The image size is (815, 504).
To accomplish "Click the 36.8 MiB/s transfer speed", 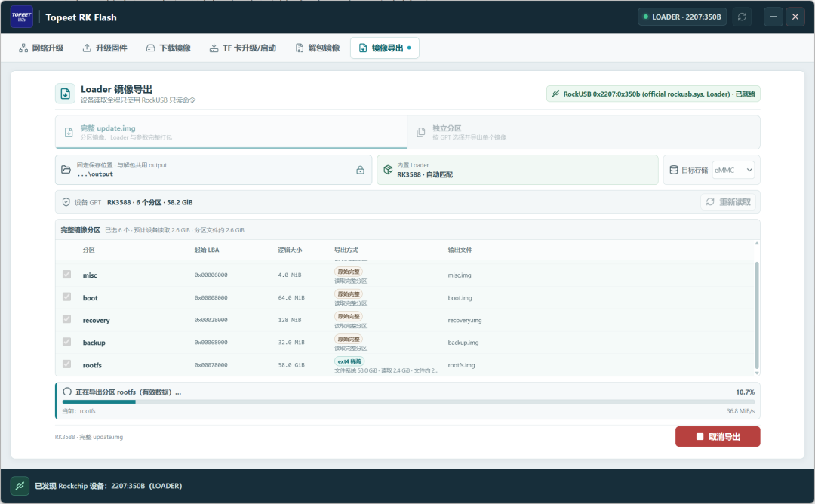I will point(741,411).
